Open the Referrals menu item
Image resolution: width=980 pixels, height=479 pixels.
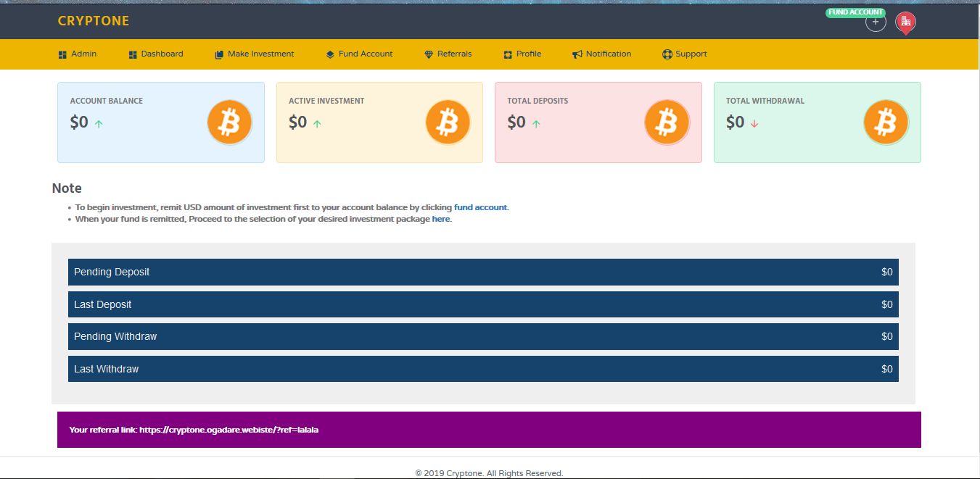tap(448, 54)
